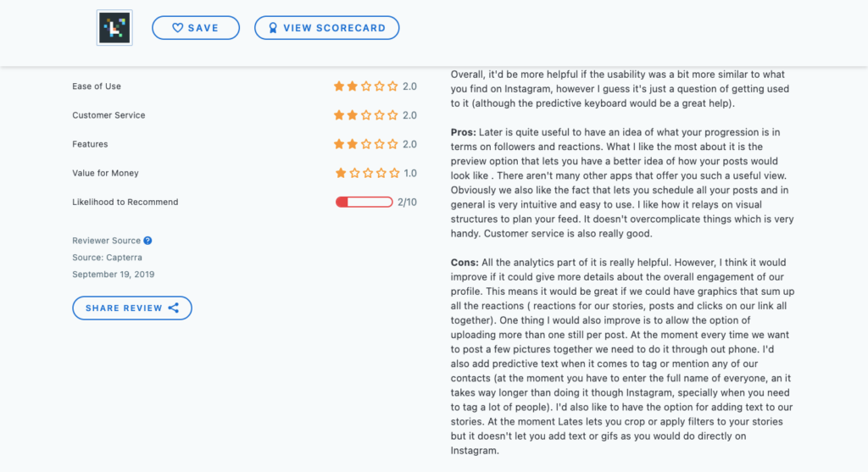Click the last empty Value for Money star
The image size is (868, 472).
[x=394, y=173]
